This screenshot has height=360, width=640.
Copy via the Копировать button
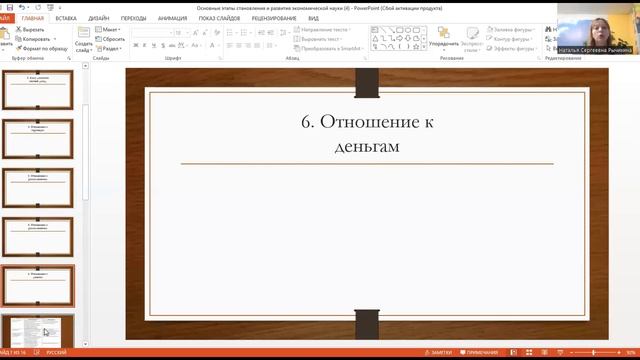pyautogui.click(x=33, y=39)
